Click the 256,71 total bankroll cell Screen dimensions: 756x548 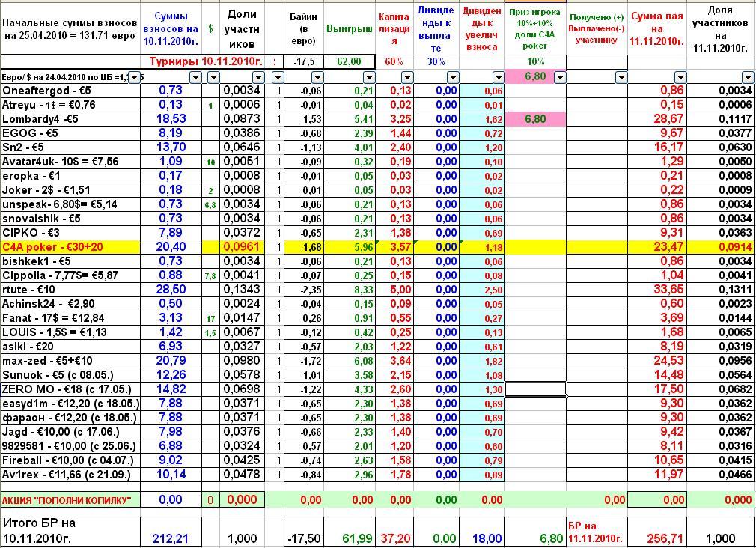pyautogui.click(x=657, y=532)
